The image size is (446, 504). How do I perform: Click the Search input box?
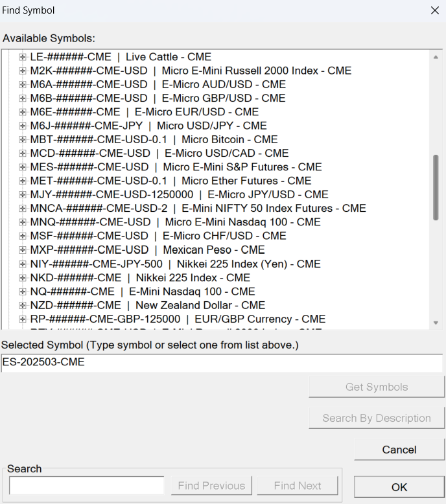tap(86, 485)
